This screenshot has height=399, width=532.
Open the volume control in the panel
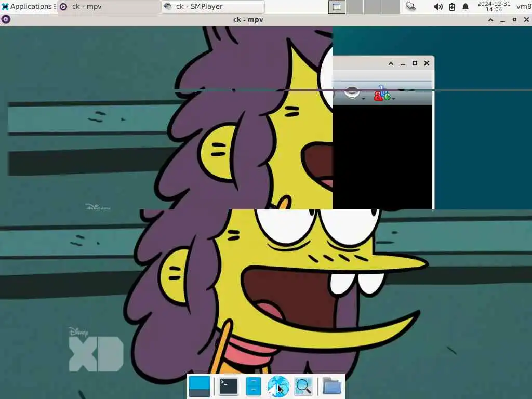438,7
